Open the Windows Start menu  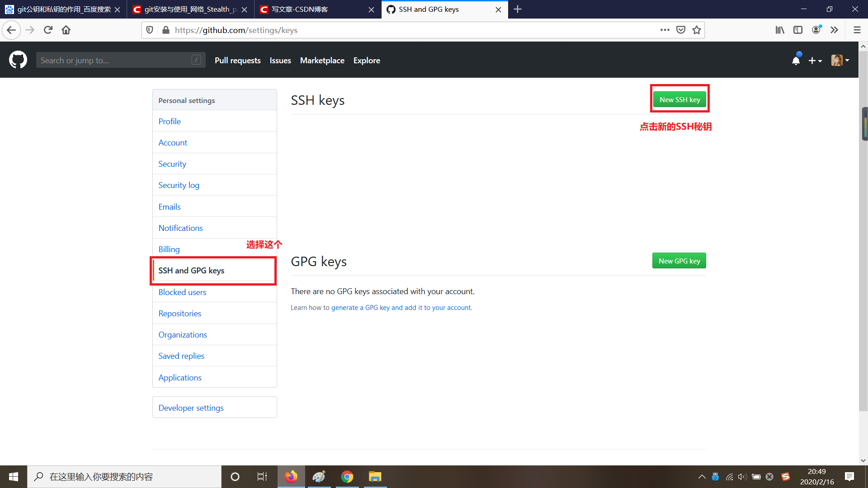(x=14, y=477)
